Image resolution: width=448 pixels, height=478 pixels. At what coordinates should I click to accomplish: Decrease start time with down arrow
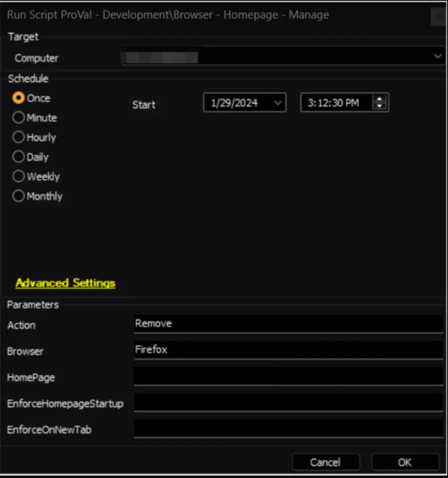click(x=380, y=106)
